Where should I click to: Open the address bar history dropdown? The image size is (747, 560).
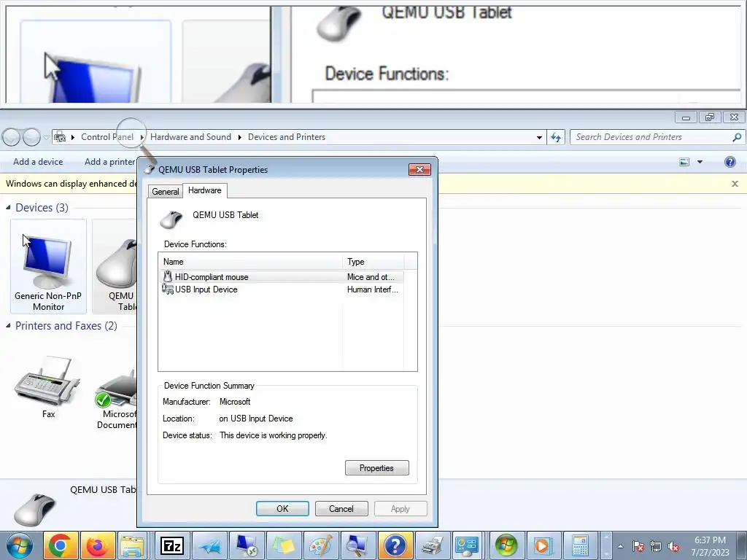click(x=539, y=137)
